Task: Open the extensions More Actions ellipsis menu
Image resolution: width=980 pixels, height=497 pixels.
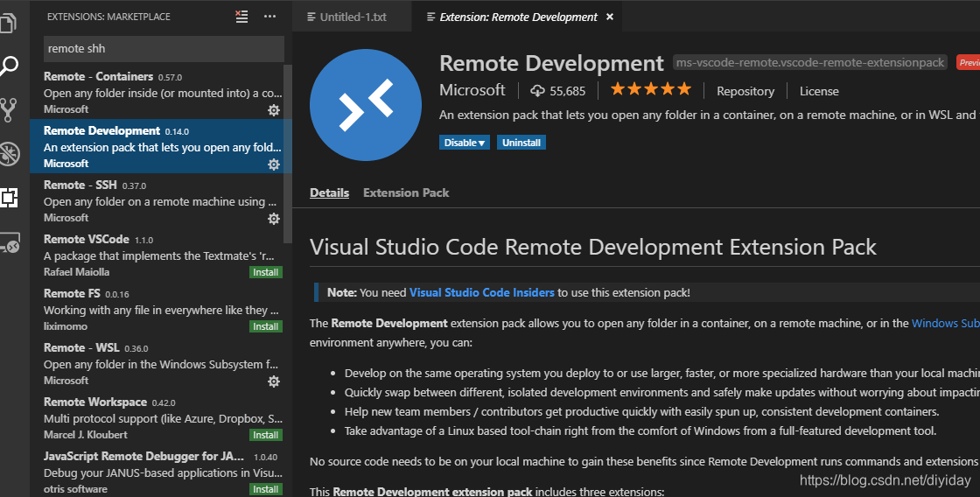Action: coord(270,17)
